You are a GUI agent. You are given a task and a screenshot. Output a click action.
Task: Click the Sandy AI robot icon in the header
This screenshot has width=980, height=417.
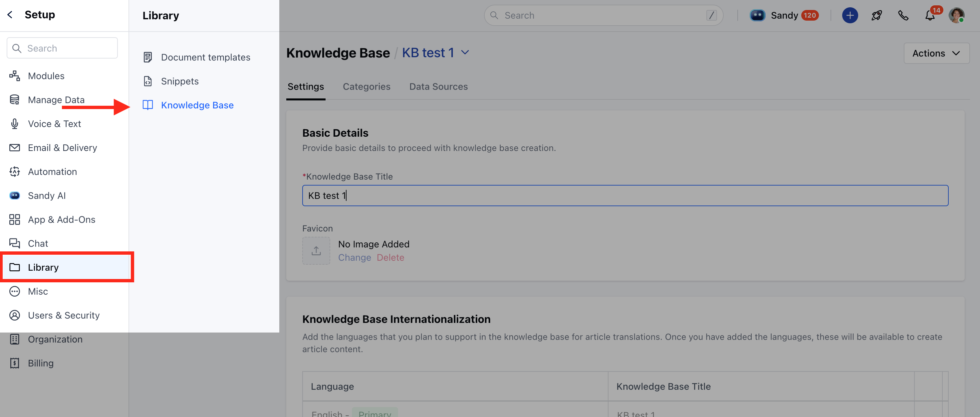[757, 15]
